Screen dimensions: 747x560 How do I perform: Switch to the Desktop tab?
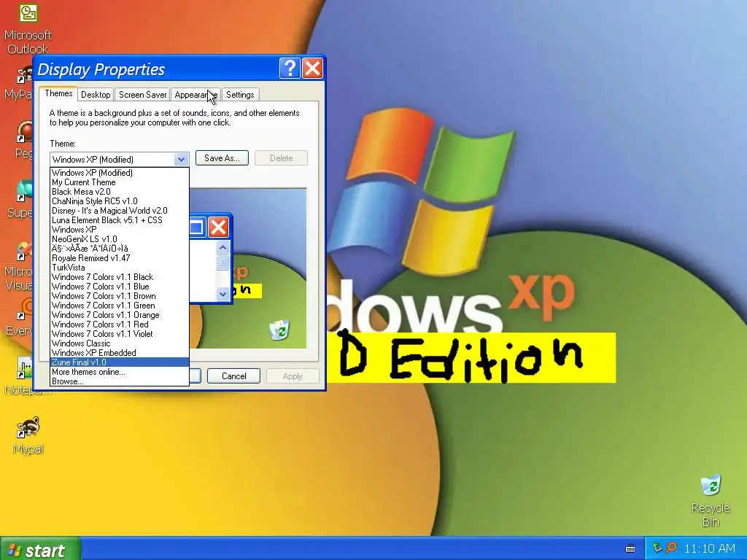pos(96,94)
